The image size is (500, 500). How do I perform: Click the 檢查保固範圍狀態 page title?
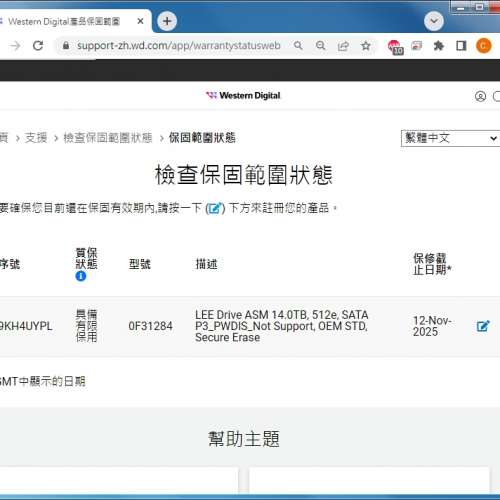244,175
